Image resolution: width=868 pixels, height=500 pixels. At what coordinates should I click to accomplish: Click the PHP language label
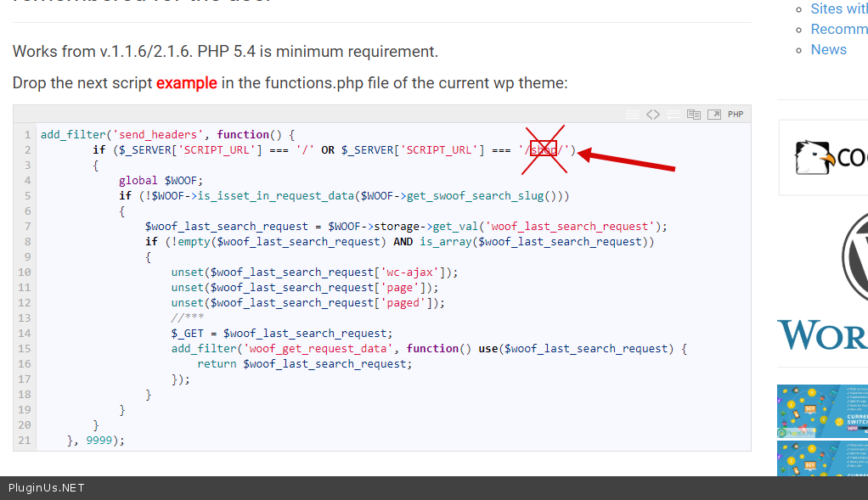pos(736,115)
